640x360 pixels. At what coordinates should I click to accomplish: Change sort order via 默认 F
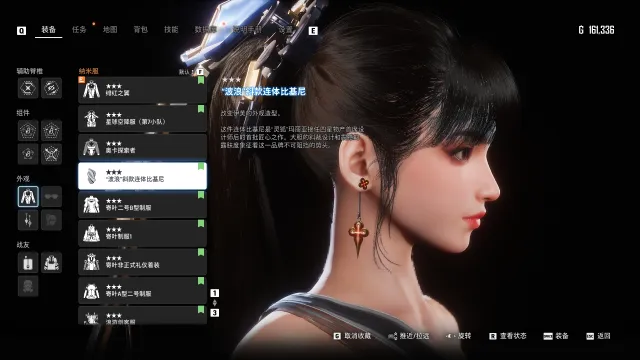click(191, 72)
